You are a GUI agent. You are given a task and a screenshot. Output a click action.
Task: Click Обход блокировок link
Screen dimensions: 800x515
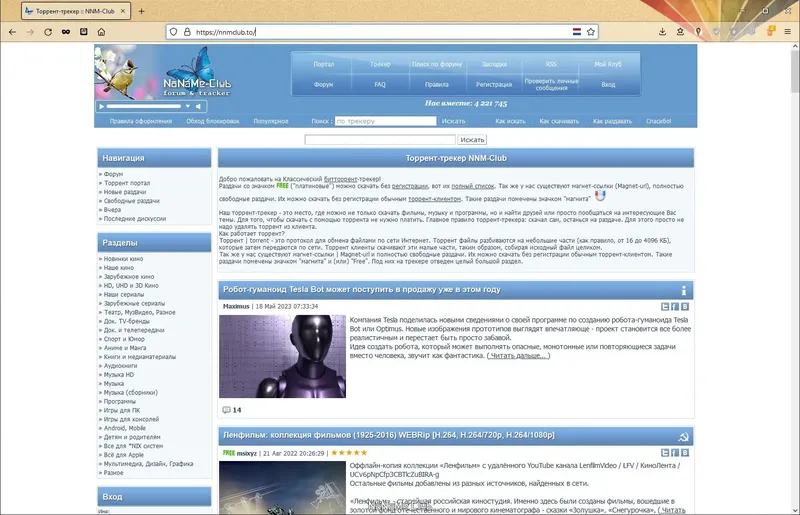pyautogui.click(x=213, y=121)
